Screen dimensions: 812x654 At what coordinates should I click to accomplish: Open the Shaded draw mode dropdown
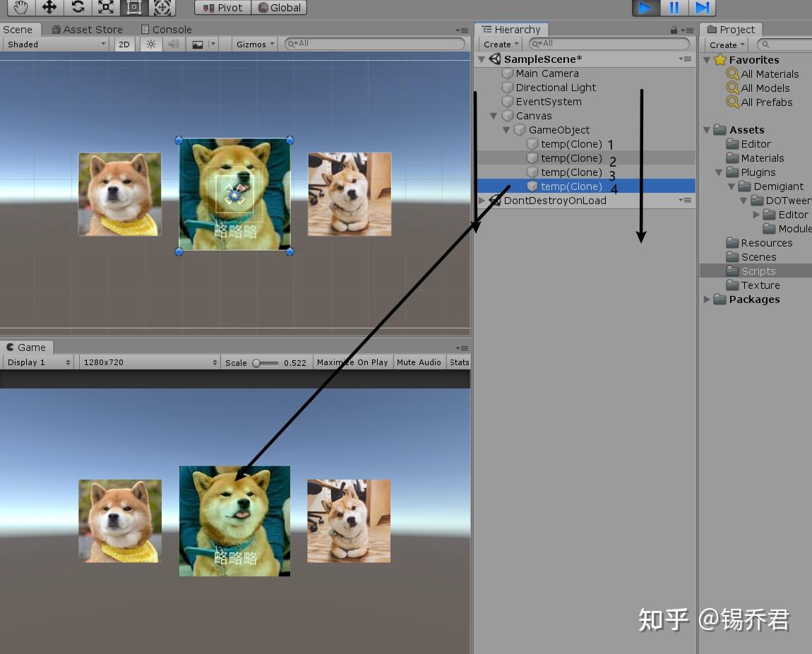point(55,44)
